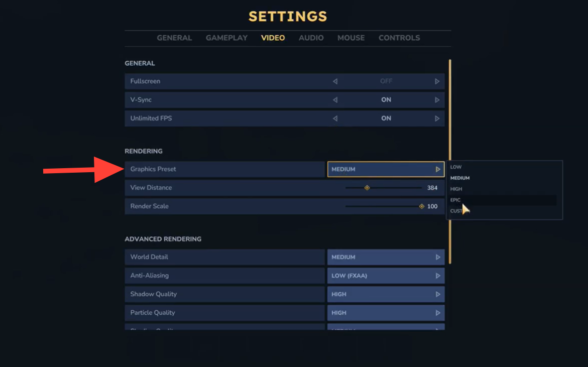
Task: Click the right arrow on the V-Sync row
Action: [x=437, y=100]
